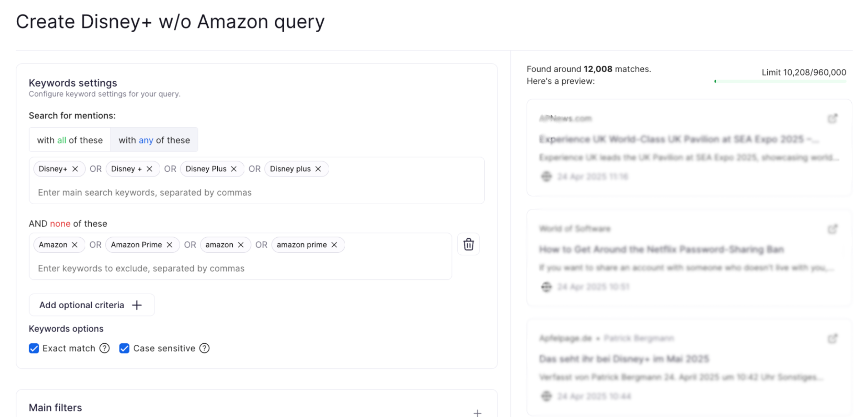This screenshot has height=417, width=868.
Task: Remove the lowercase 'amazon prime' tag
Action: pos(334,245)
